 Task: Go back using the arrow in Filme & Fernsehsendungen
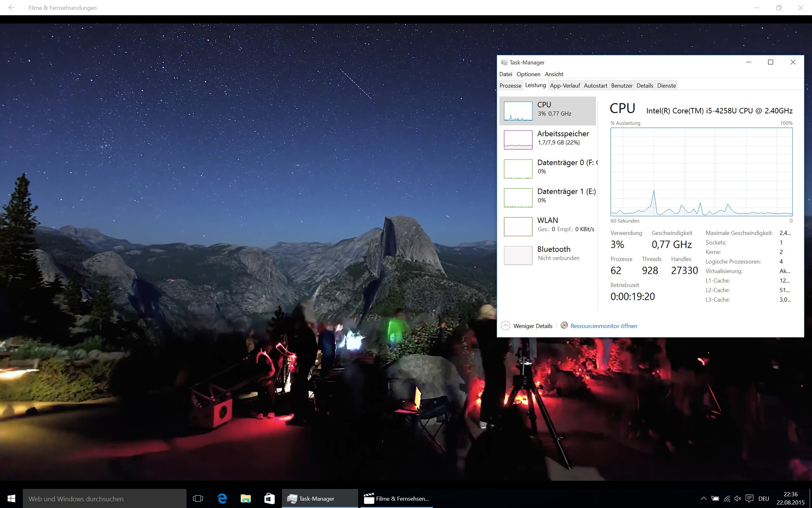pyautogui.click(x=11, y=8)
